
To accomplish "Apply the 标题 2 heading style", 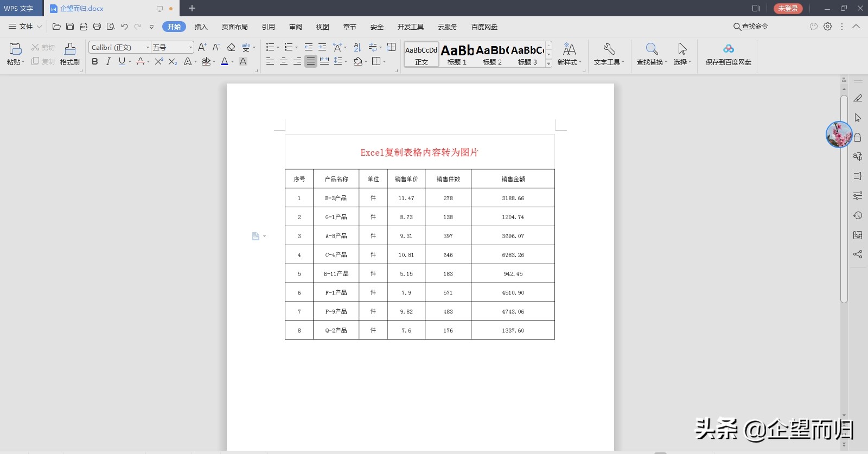I will pos(492,54).
